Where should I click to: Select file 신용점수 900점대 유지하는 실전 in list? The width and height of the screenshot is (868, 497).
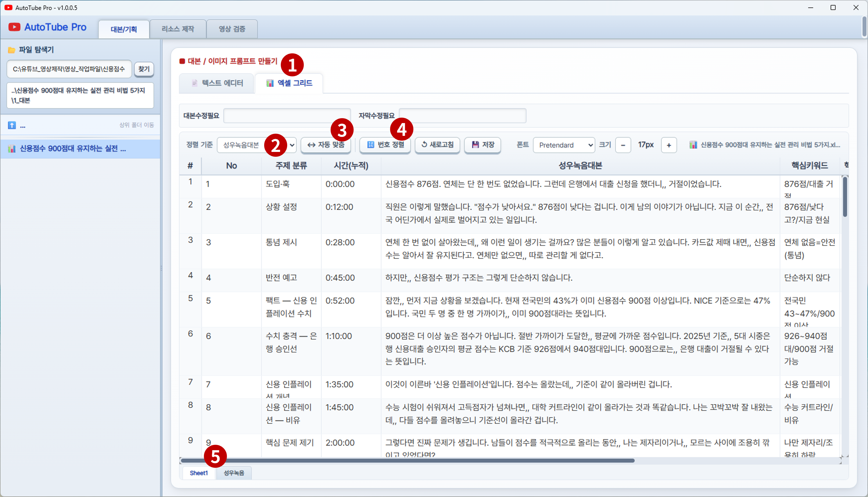point(80,148)
